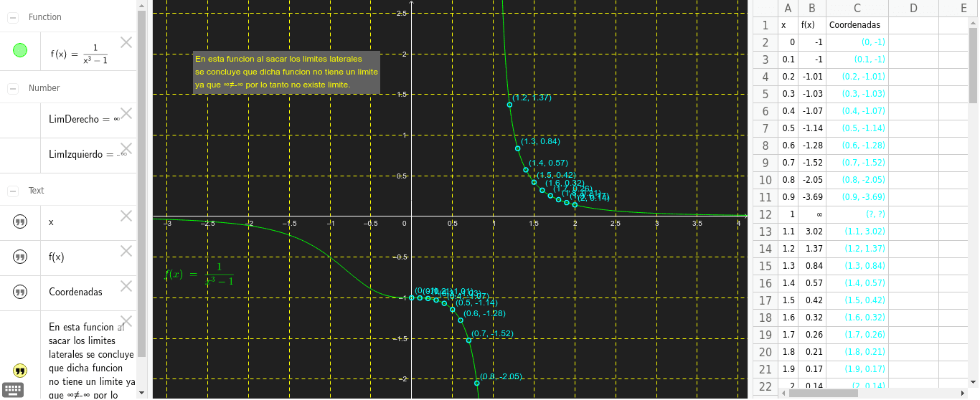This screenshot has width=980, height=400.
Task: Select cell C7 showing (0.5, -1.14)
Action: (857, 128)
